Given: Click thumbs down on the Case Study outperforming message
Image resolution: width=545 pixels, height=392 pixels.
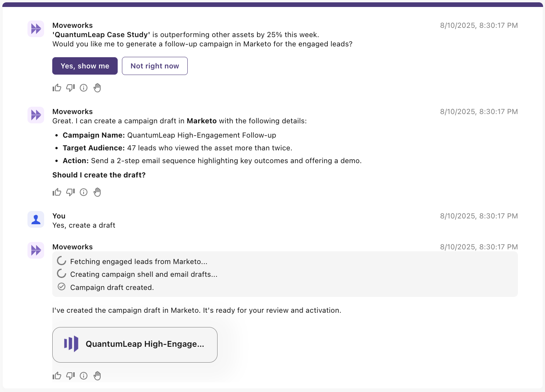Looking at the screenshot, I should pyautogui.click(x=70, y=88).
